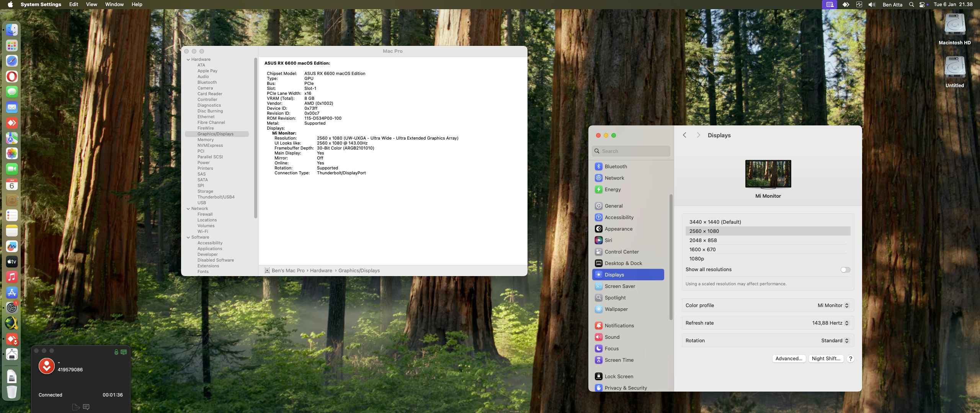Open the Refresh rate dropdown
This screenshot has width=980, height=413.
pos(831,323)
